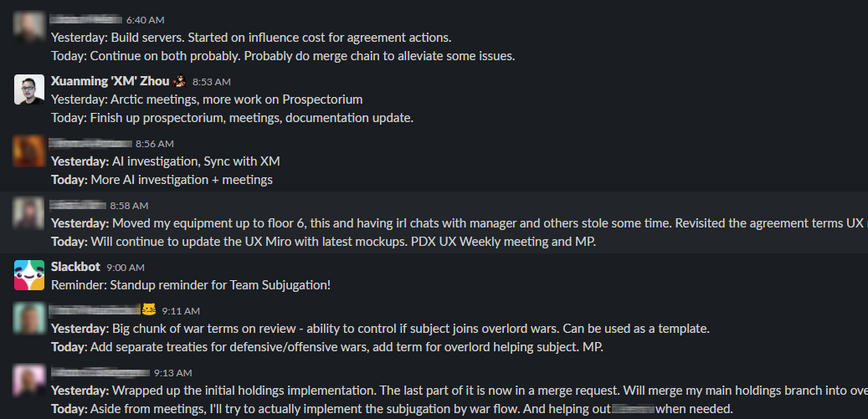
Task: Open the 9:00 AM Slackbot reminder timestamp
Action: 126,268
